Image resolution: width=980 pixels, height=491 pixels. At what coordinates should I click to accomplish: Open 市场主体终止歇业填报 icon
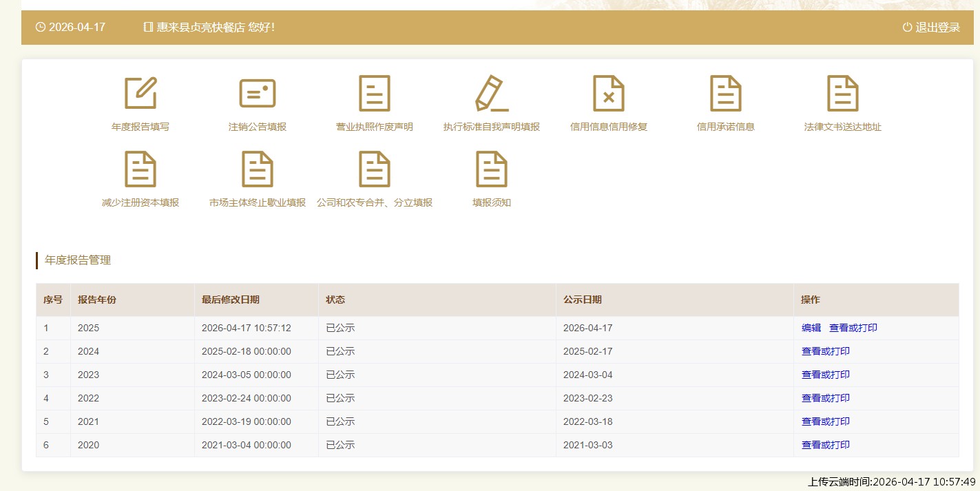tap(258, 169)
